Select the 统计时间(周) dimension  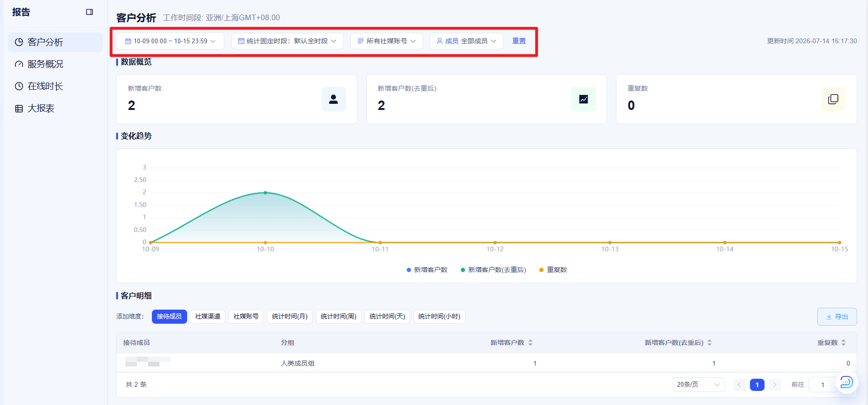tap(339, 317)
